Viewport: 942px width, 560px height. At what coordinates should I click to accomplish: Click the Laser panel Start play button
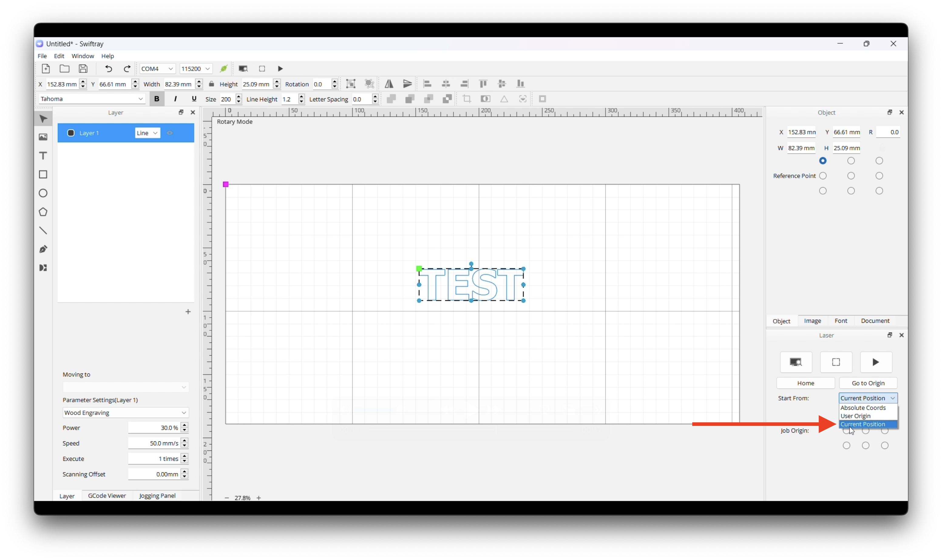coord(876,362)
